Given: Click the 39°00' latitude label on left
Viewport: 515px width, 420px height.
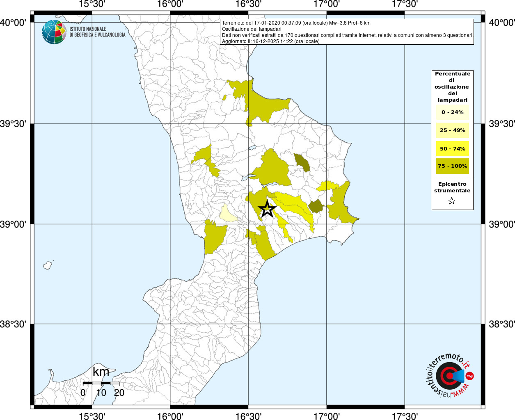Looking at the screenshot, I should pyautogui.click(x=15, y=224).
